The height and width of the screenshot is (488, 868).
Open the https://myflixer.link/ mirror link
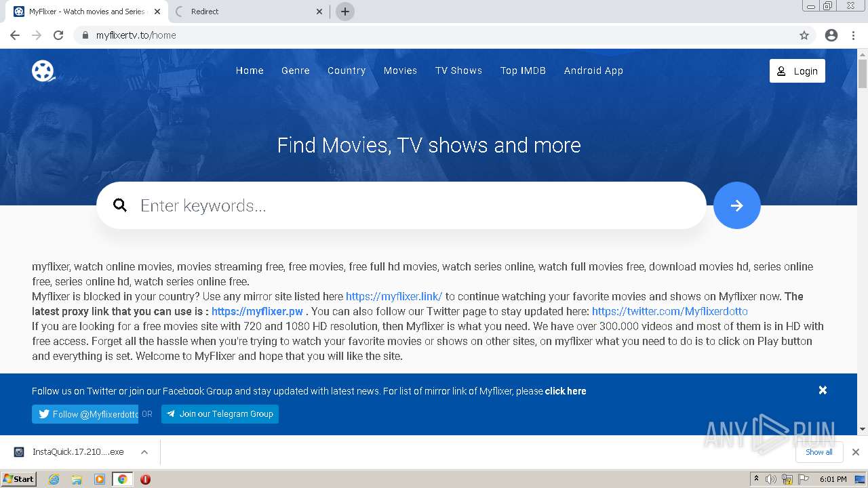394,296
